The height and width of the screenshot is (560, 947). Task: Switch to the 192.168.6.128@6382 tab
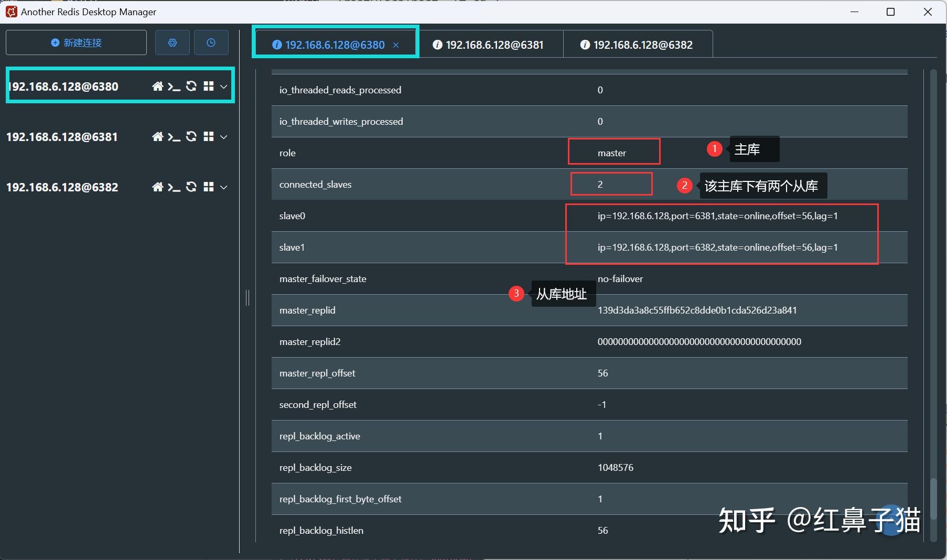pyautogui.click(x=641, y=45)
